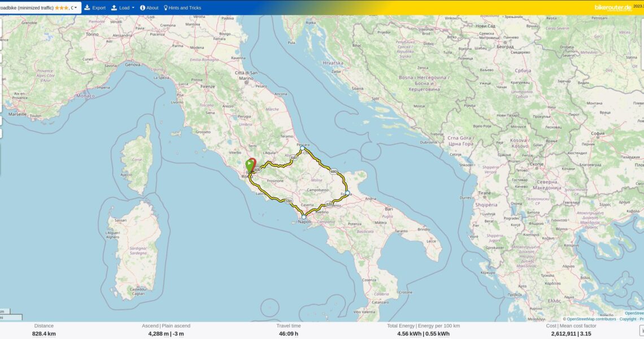
Task: Click the About menu label
Action: [x=153, y=8]
